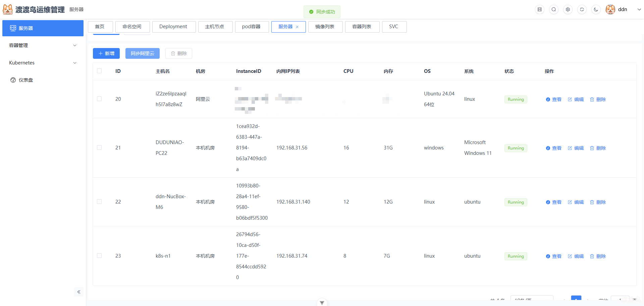Click the 删除 link for host DUDUNIAO-PC22
The height and width of the screenshot is (306, 644).
click(598, 148)
